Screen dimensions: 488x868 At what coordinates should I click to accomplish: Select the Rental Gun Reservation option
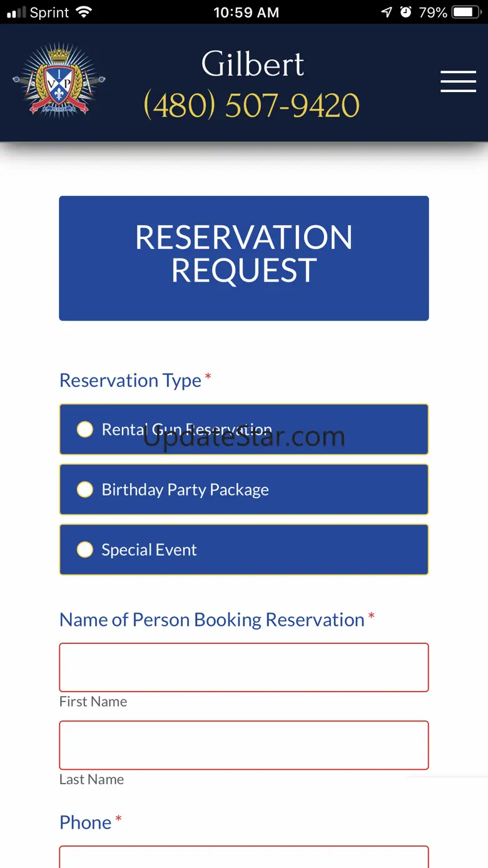(85, 429)
